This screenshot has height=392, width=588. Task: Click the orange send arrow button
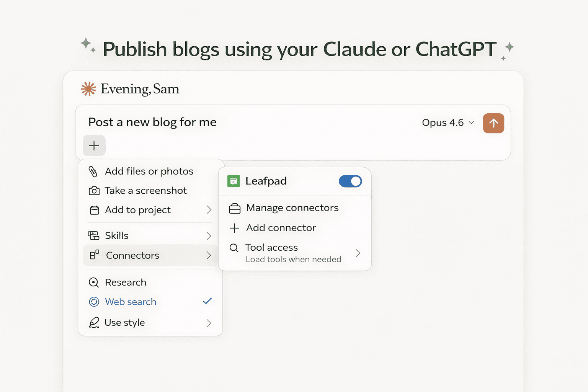tap(493, 123)
